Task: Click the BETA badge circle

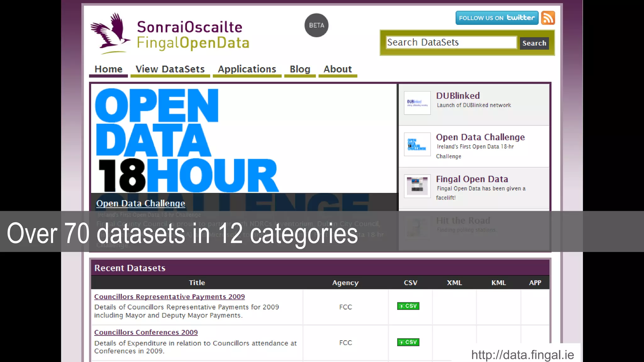Action: coord(316,25)
